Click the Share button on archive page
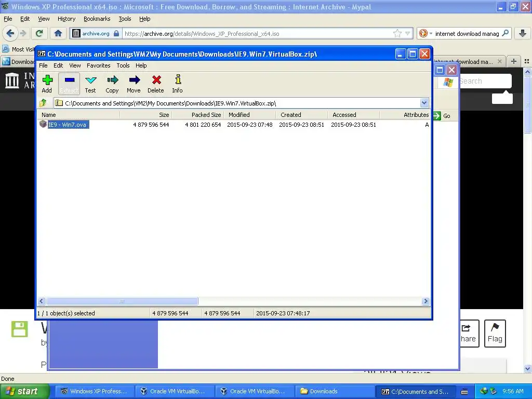Screen dimensions: 532x399 pos(469,333)
